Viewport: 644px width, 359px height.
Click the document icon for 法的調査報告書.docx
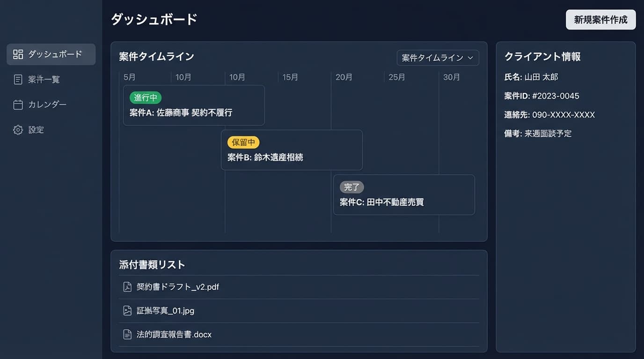[x=127, y=334]
